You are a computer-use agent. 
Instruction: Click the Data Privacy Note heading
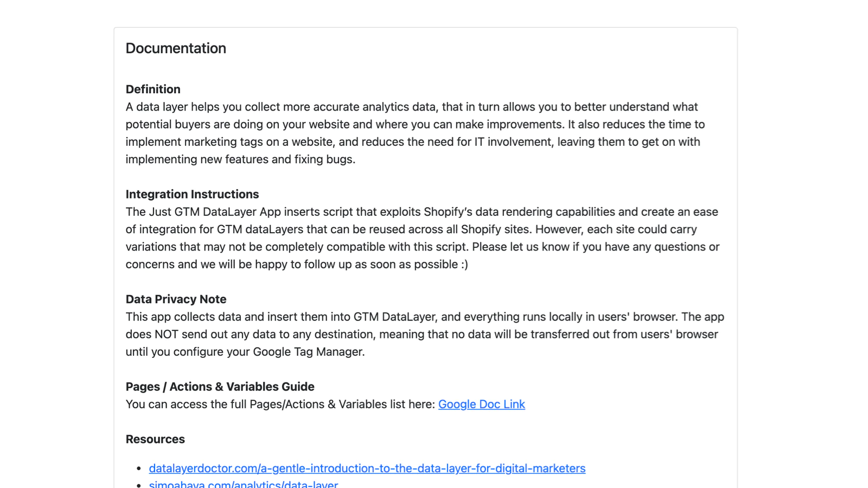click(x=176, y=299)
